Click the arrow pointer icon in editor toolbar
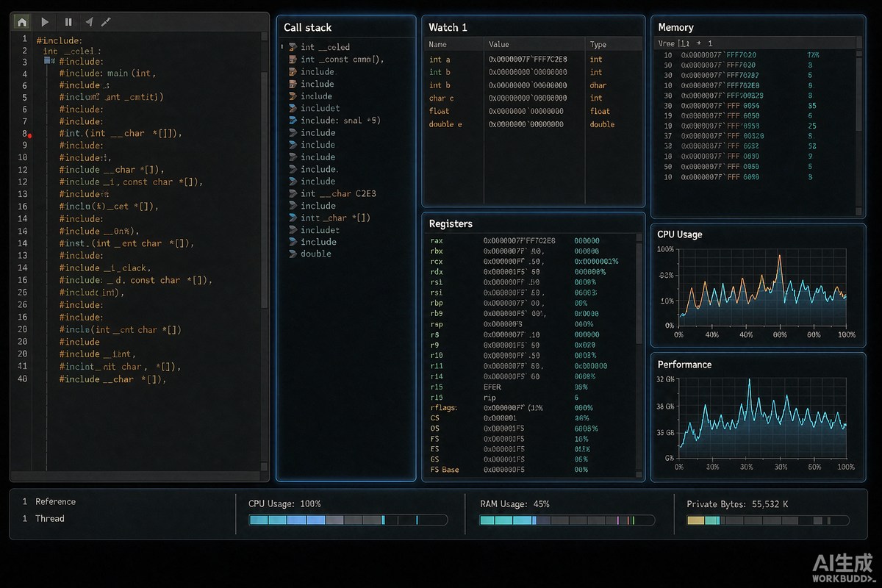The width and height of the screenshot is (882, 588). 89,22
